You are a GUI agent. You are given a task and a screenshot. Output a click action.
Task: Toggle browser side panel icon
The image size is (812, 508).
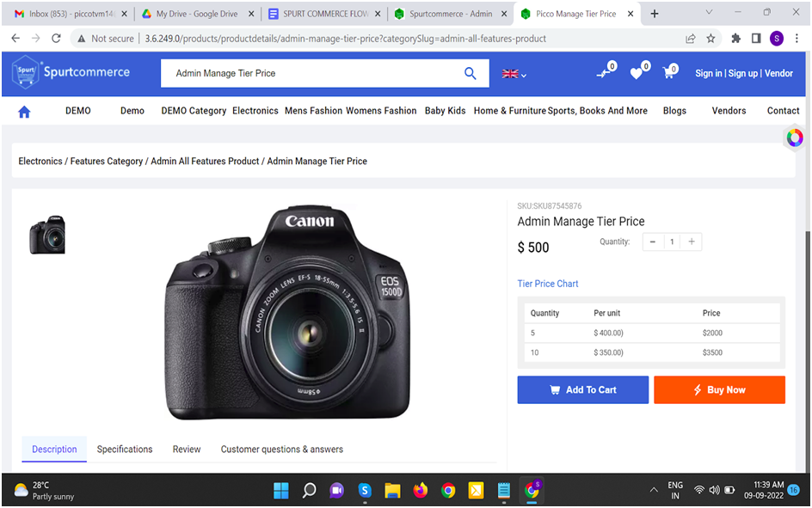click(x=756, y=39)
